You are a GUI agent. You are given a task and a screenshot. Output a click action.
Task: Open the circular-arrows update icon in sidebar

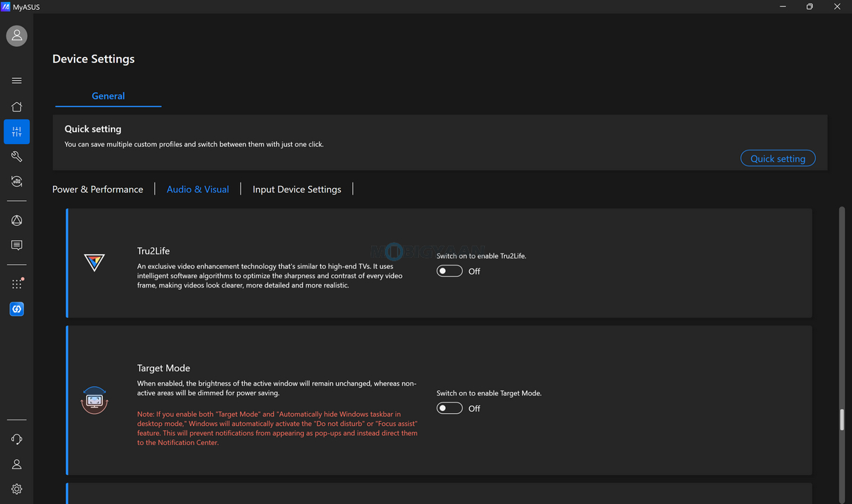click(17, 182)
